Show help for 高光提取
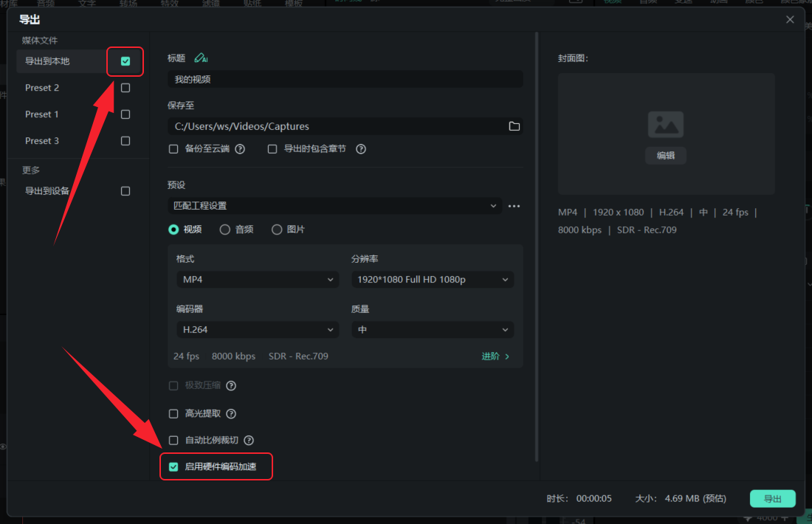812x524 pixels. click(x=231, y=414)
